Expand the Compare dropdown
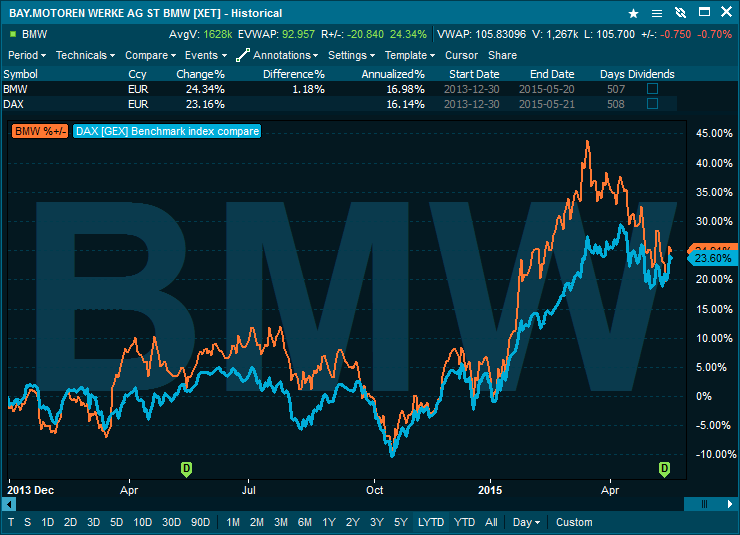740x535 pixels. pos(151,55)
